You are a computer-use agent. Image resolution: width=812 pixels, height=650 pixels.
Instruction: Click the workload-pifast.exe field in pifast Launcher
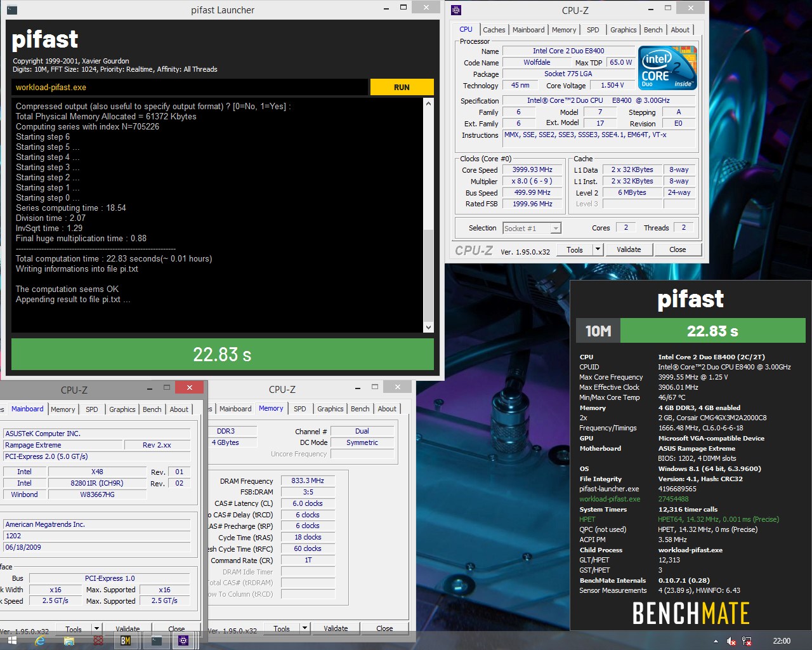[189, 88]
